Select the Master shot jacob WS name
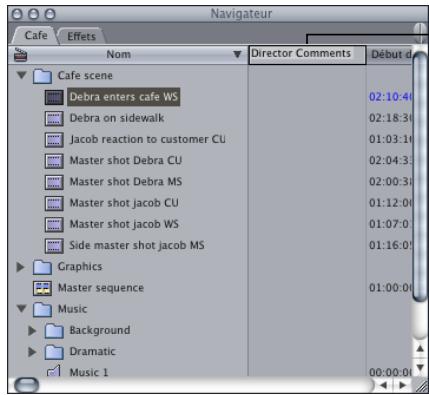 [124, 224]
